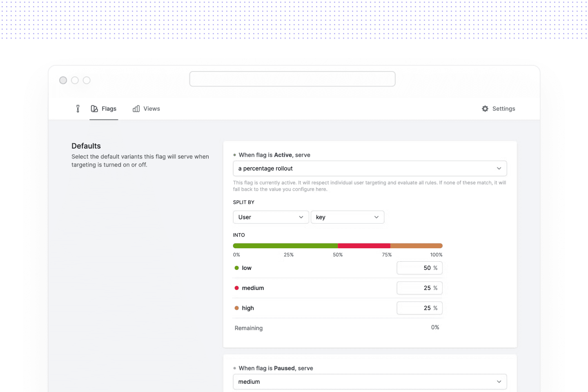
Task: Click the logo icon left of Flags
Action: 78,109
